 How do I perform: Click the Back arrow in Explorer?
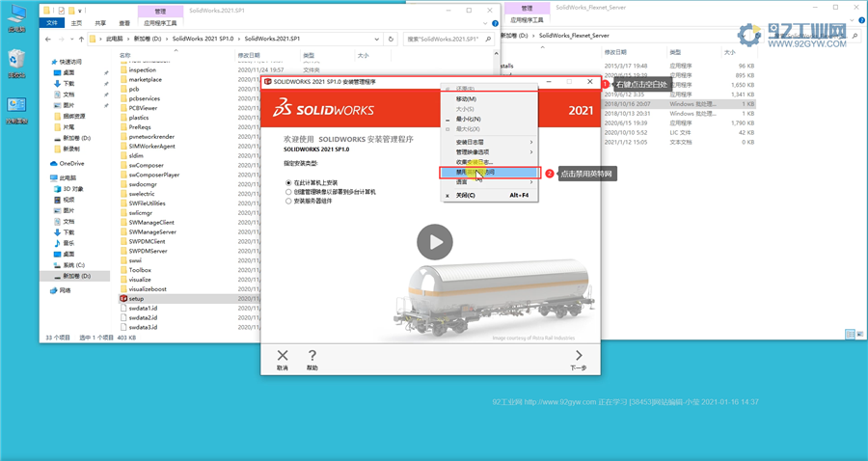tap(48, 39)
